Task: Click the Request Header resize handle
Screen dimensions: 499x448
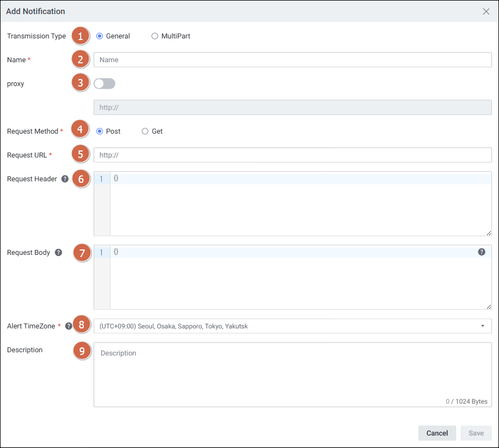Action: pyautogui.click(x=489, y=233)
